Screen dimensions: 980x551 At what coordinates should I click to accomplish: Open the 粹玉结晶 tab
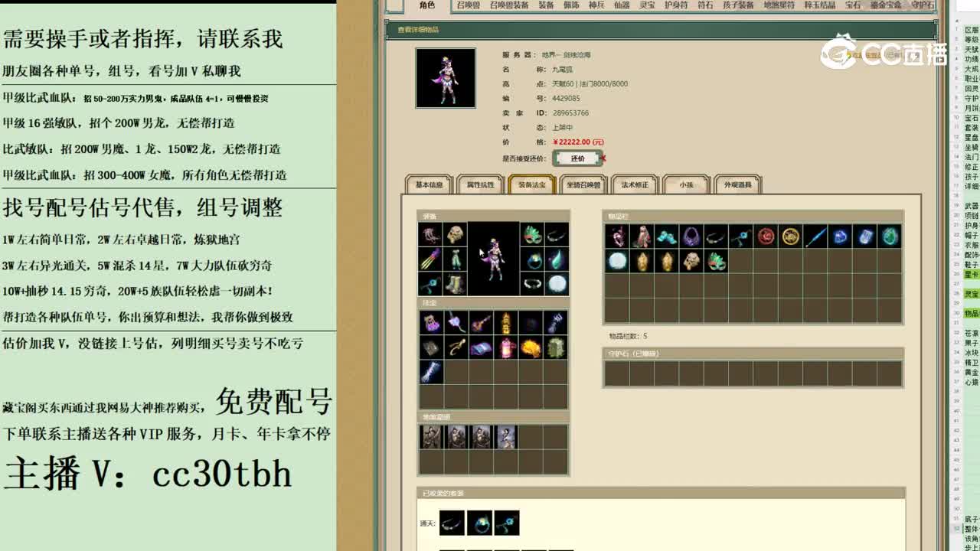tap(820, 5)
